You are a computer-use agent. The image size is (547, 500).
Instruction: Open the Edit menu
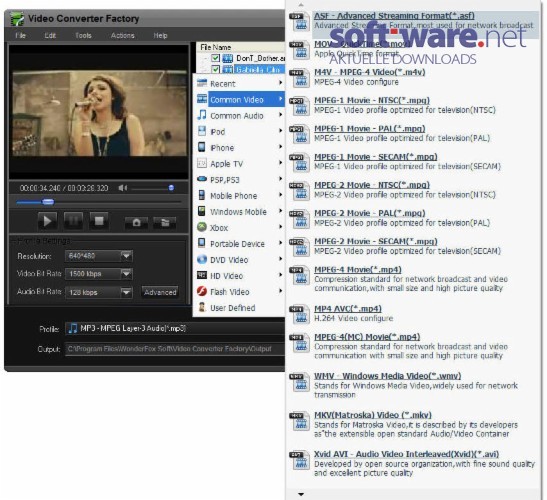50,36
